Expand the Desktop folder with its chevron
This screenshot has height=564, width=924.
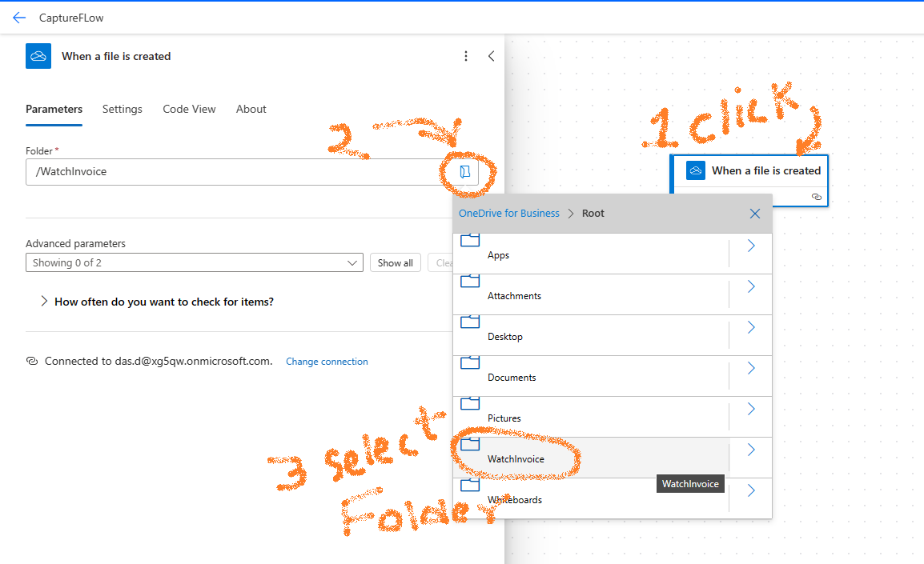pos(751,327)
